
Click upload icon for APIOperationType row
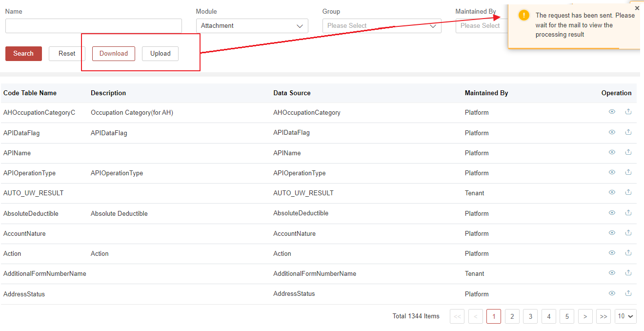point(628,172)
